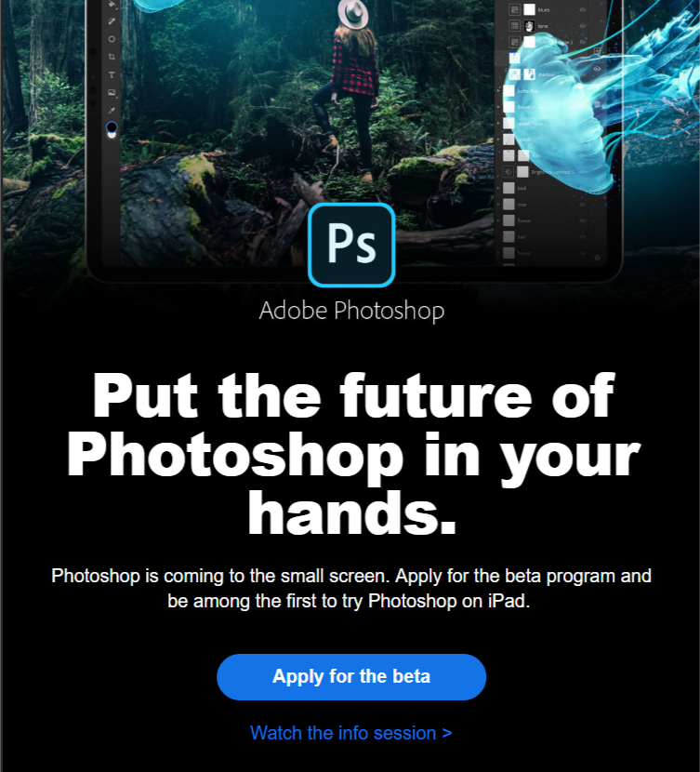Choose the ellipse shape tool
This screenshot has height=772, width=700.
[112, 39]
